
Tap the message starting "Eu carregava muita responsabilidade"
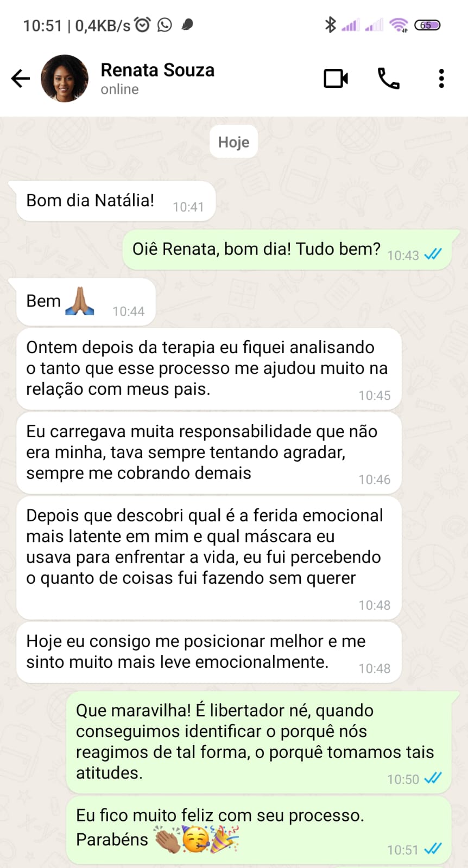point(208,453)
